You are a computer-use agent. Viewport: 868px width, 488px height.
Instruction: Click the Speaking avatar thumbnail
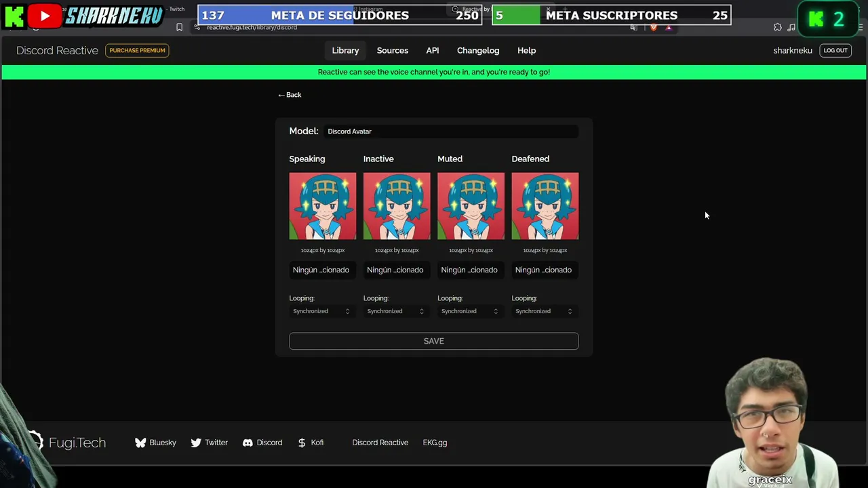pyautogui.click(x=323, y=206)
